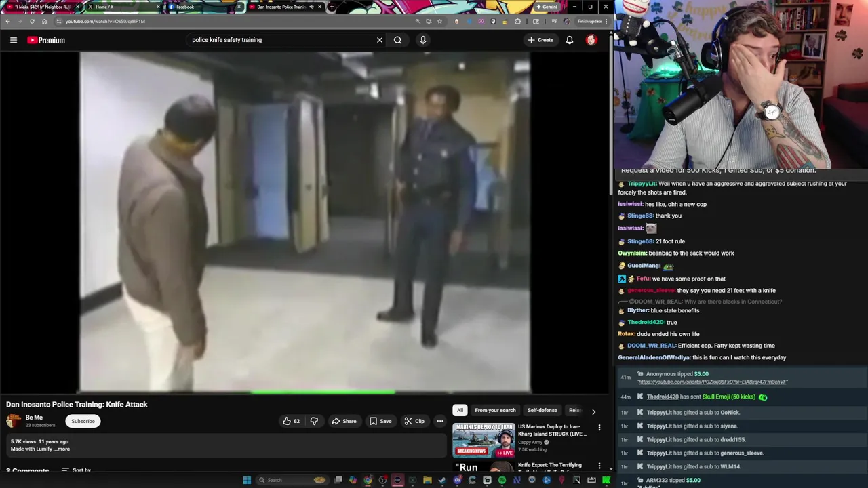This screenshot has width=868, height=488.
Task: Share the Dan Inosanto video
Action: [344, 421]
